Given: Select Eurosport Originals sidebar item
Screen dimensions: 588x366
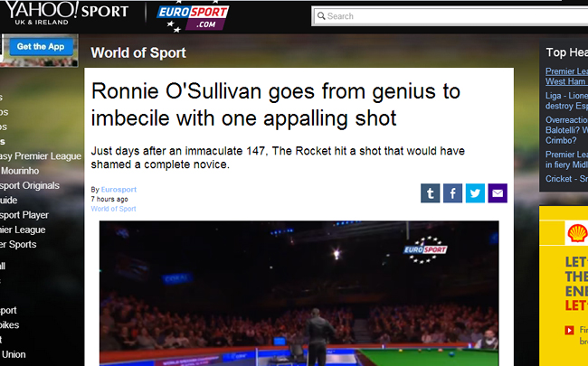Looking at the screenshot, I should click(x=29, y=185).
